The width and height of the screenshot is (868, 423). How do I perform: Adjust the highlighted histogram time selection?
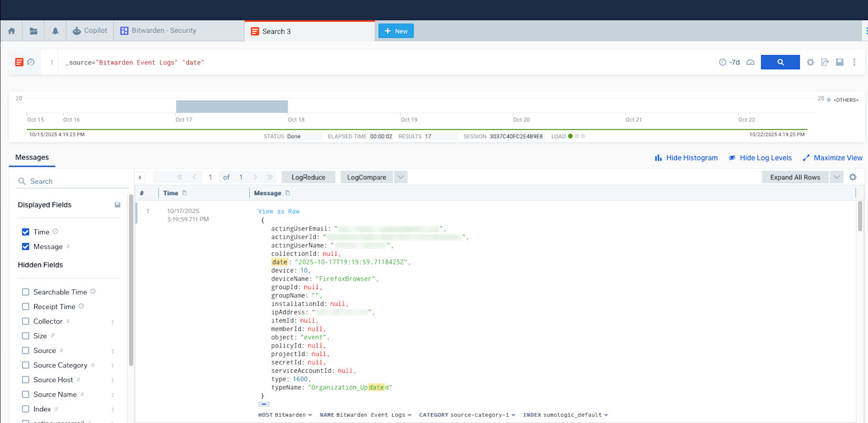(x=232, y=106)
